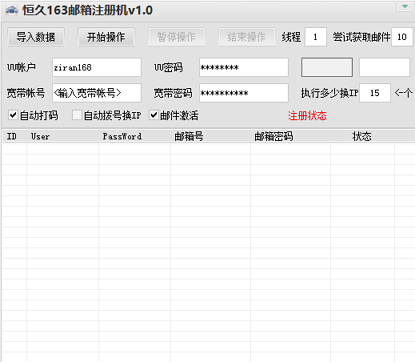Click the 尝试获取邮件 label
The image size is (415, 362).
pyautogui.click(x=361, y=37)
